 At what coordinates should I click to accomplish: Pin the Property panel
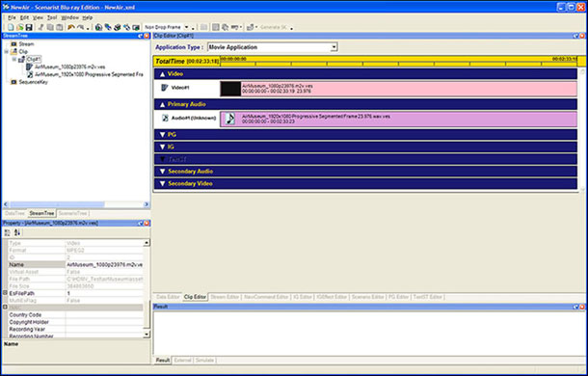141,223
